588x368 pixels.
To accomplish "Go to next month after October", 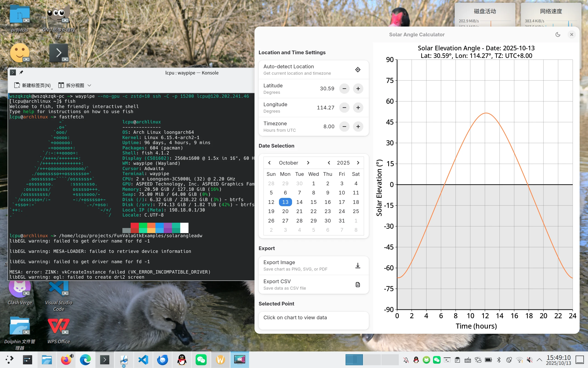I will pyautogui.click(x=308, y=163).
